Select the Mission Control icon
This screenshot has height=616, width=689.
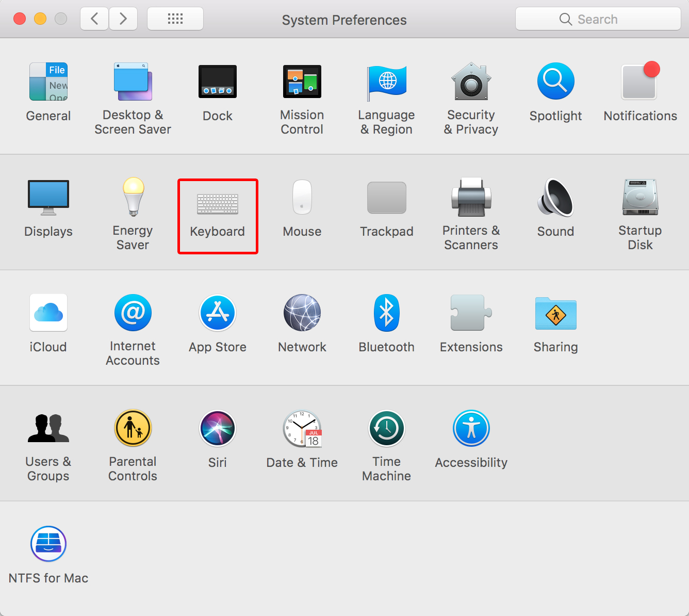click(302, 82)
